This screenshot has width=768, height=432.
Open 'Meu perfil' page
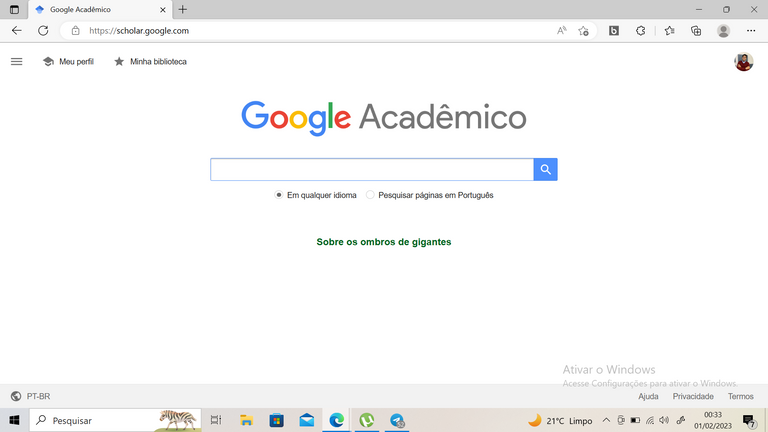[x=68, y=62]
